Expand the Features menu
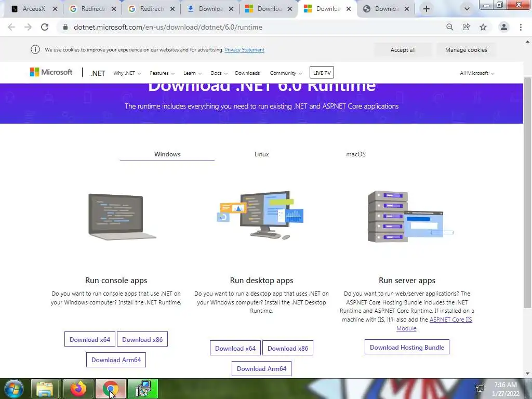This screenshot has height=399, width=532. 162,73
